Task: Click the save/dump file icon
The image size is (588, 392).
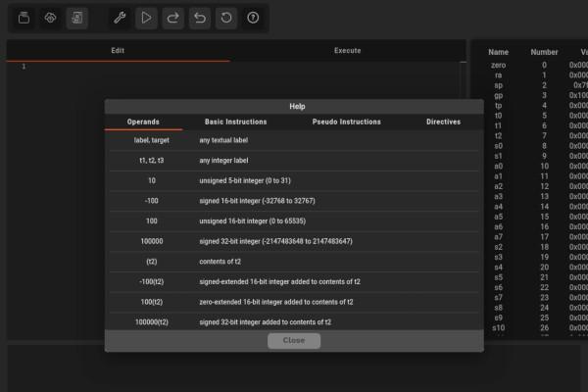Action: [76, 18]
